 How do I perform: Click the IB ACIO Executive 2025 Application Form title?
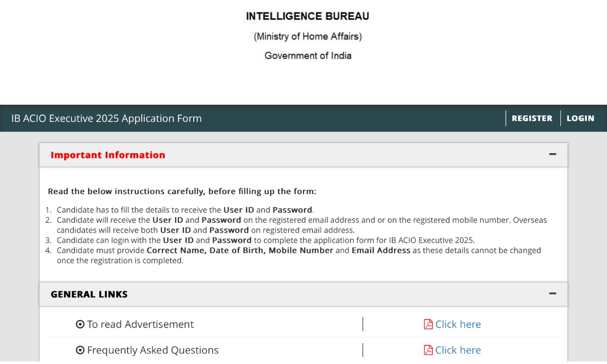106,118
